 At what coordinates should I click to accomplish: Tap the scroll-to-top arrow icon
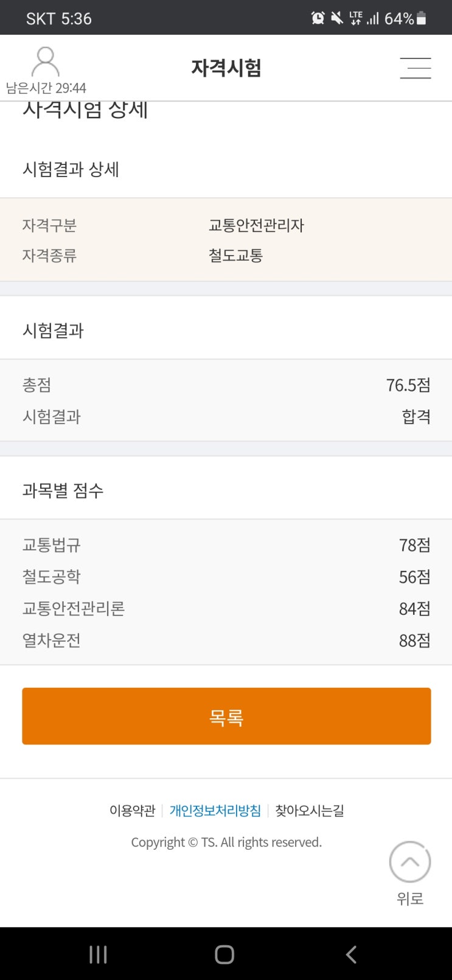click(410, 861)
